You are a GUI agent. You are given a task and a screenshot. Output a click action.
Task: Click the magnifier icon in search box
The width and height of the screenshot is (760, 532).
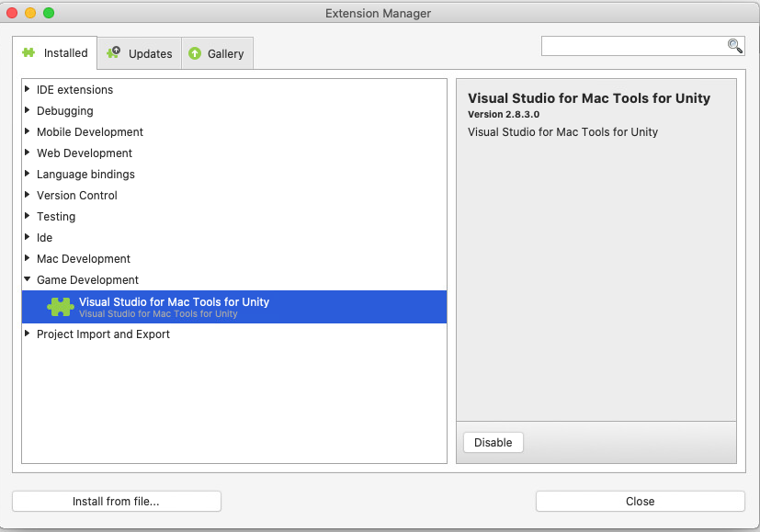(732, 45)
